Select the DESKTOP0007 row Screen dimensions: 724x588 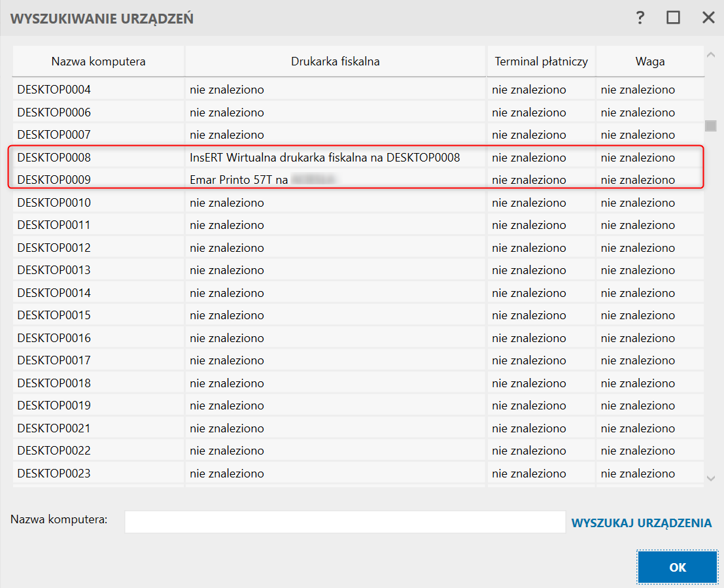[x=358, y=135]
